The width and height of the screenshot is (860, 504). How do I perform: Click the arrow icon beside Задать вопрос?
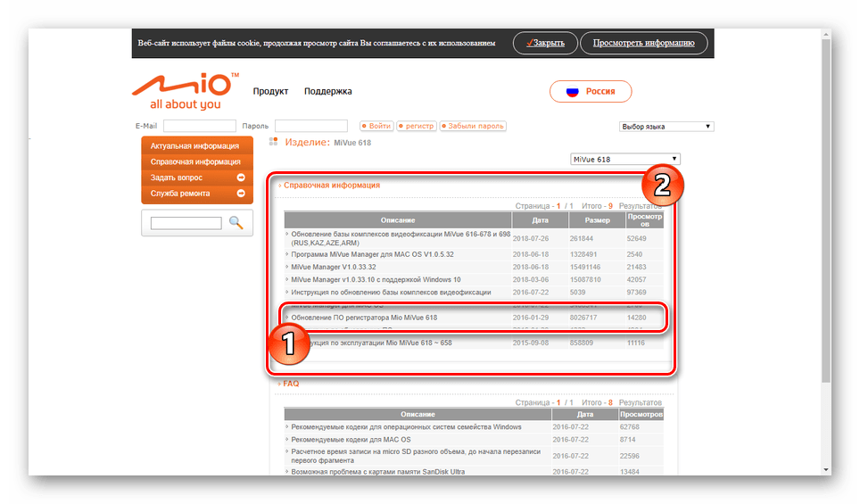pyautogui.click(x=241, y=178)
